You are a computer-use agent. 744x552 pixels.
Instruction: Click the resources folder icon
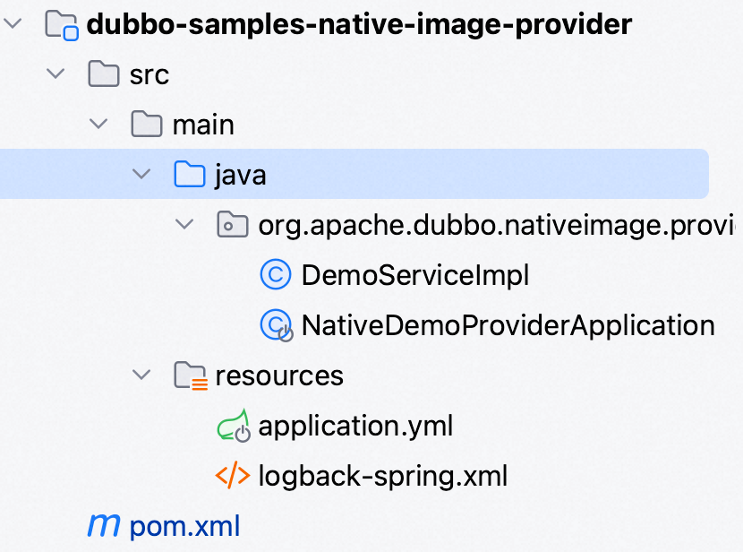[189, 376]
